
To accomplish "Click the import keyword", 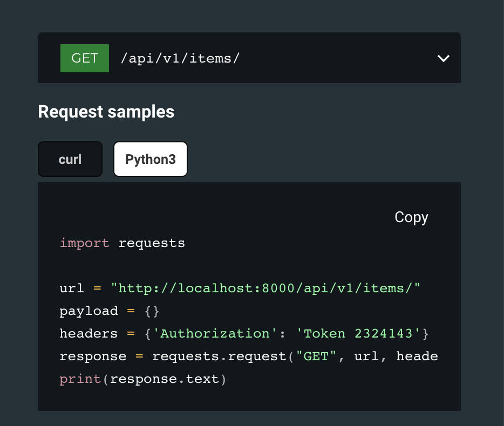I will coord(85,243).
